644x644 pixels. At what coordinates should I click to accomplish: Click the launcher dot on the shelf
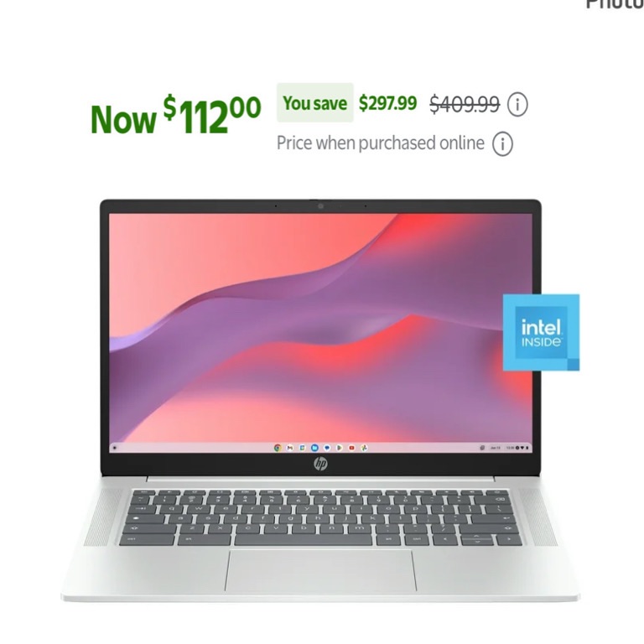click(x=115, y=448)
